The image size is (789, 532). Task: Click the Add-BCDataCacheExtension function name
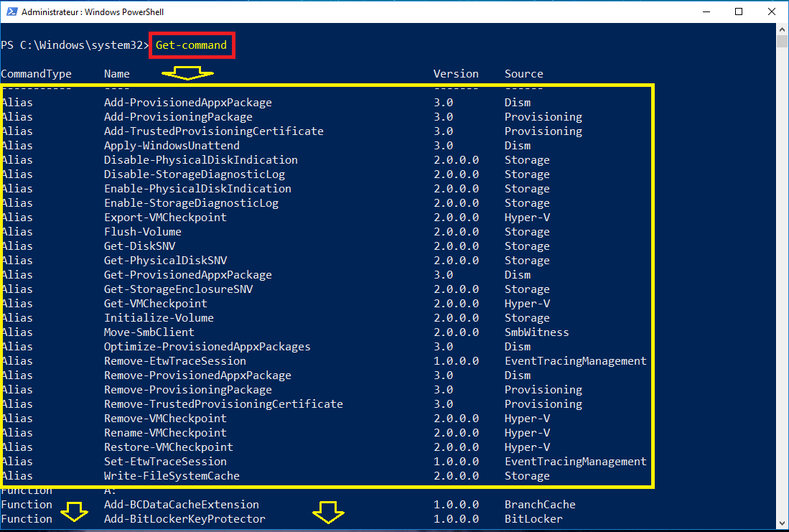(x=181, y=505)
